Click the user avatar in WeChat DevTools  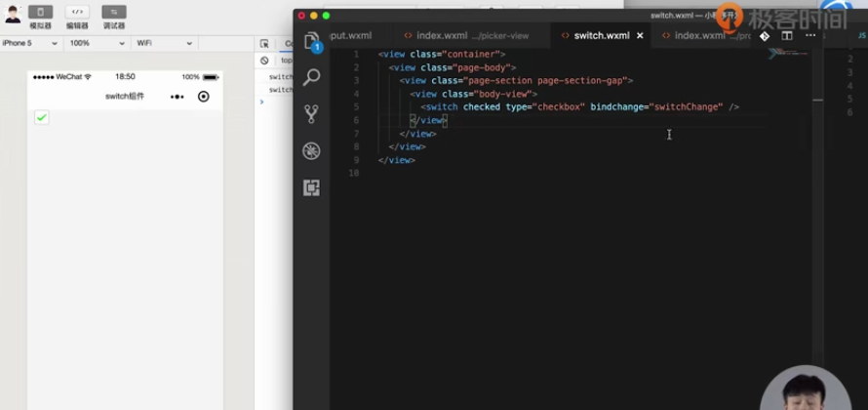[x=13, y=15]
